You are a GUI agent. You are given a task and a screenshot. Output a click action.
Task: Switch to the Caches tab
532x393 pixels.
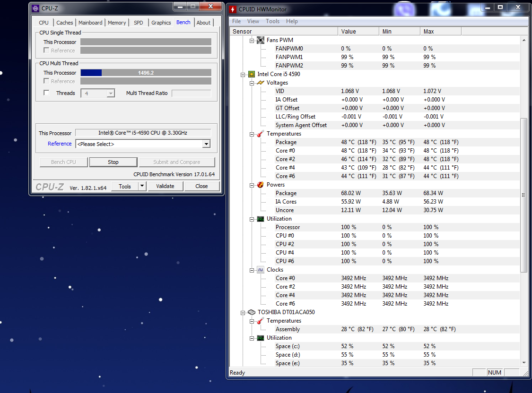pyautogui.click(x=64, y=23)
